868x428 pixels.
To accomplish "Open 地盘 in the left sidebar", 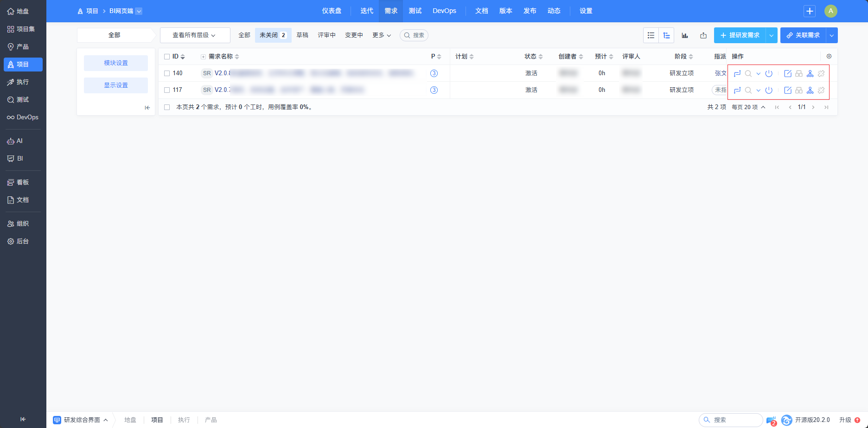I will pos(23,11).
